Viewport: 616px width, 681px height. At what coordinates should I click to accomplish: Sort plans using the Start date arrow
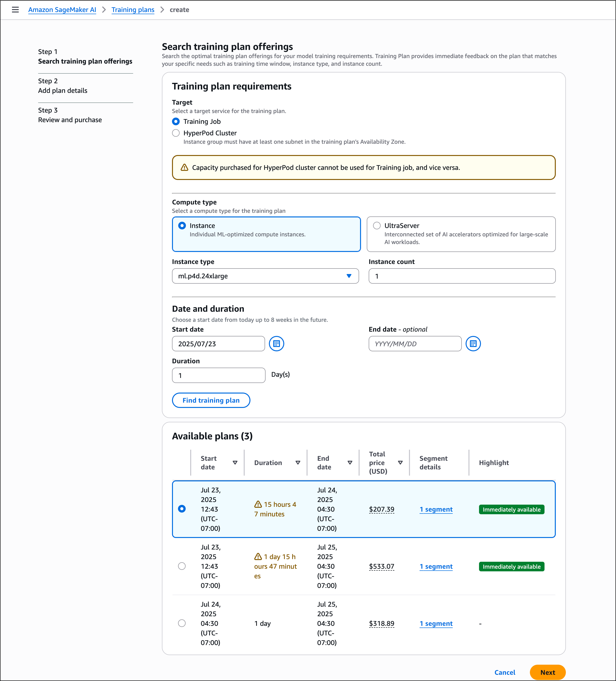tap(235, 463)
